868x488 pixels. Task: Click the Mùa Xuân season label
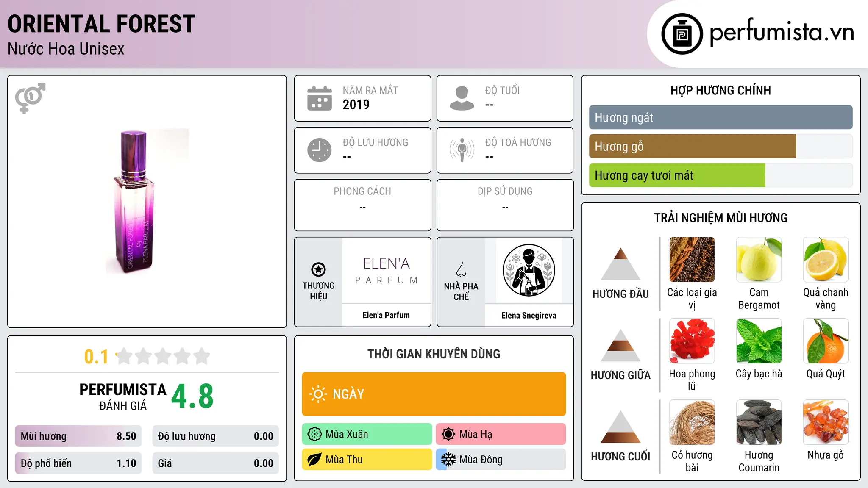pos(347,434)
